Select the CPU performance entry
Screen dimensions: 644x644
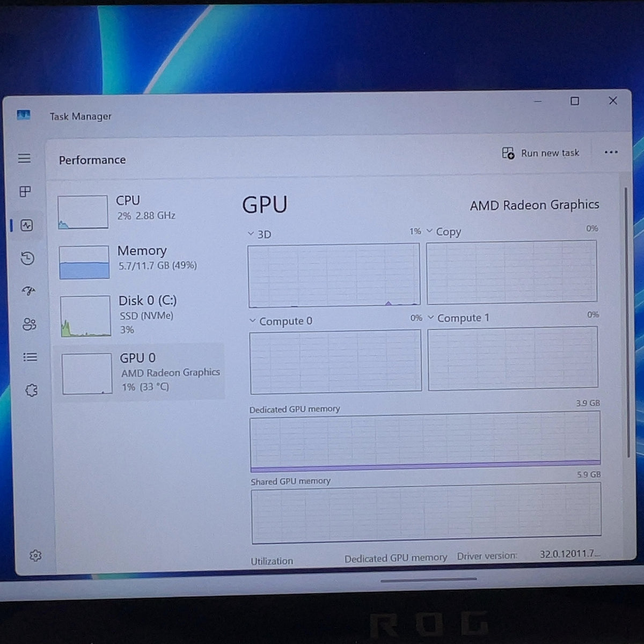138,211
